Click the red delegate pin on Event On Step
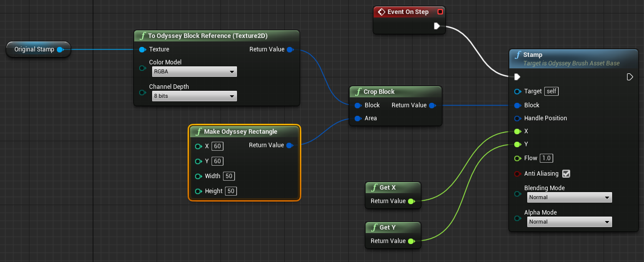644x262 pixels. tap(440, 12)
